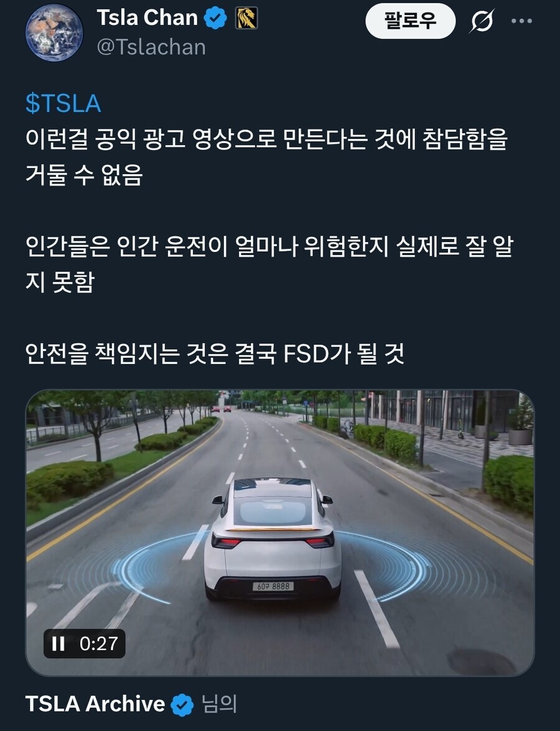This screenshot has height=731, width=560.
Task: Open TSLA Archive quoted account name
Action: click(95, 704)
